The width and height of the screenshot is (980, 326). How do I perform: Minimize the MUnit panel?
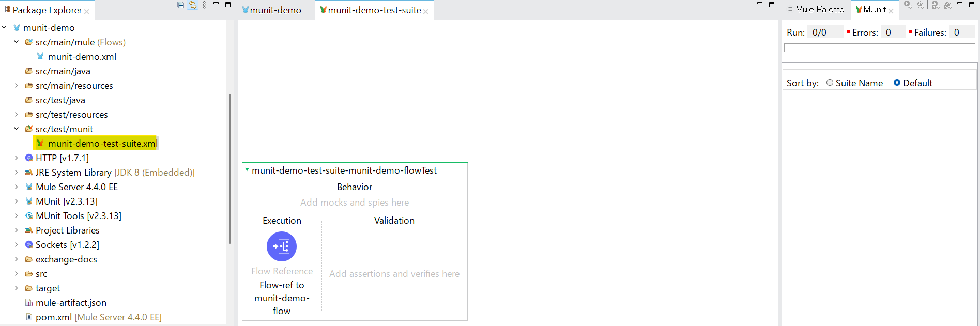[960, 4]
